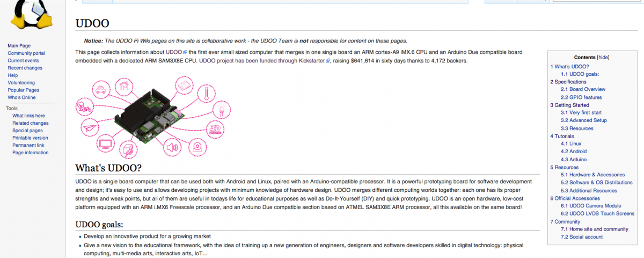View Recent changes from the sidebar
644x258 pixels.
pyautogui.click(x=25, y=68)
